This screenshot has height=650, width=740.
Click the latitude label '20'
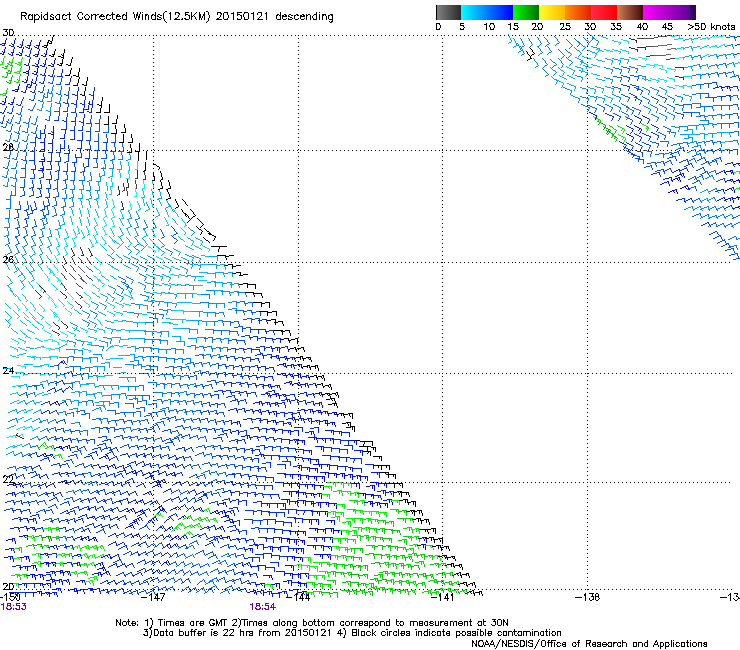point(8,586)
